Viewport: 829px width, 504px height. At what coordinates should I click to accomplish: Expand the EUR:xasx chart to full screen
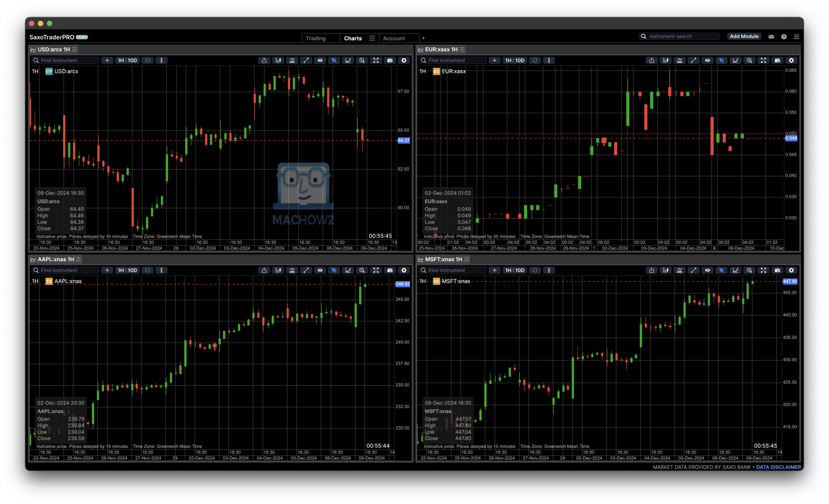[763, 60]
